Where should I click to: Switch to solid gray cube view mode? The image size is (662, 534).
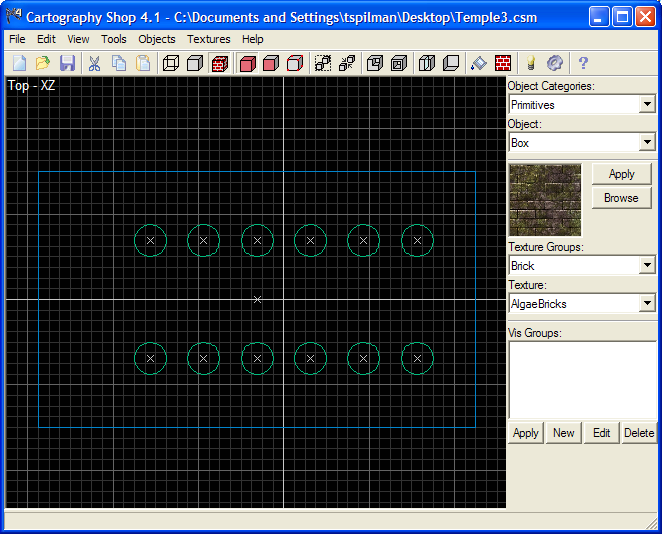(195, 63)
